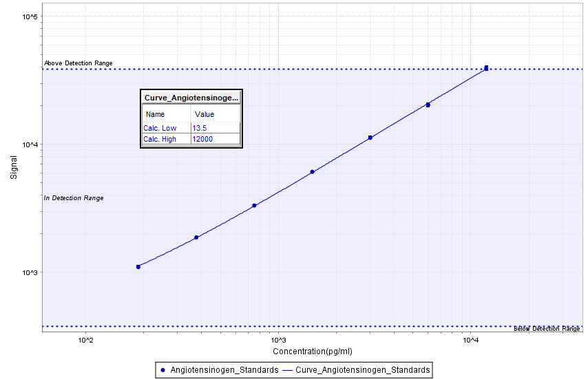
Task: Click the second-highest standard data point on curve
Action: (x=428, y=105)
